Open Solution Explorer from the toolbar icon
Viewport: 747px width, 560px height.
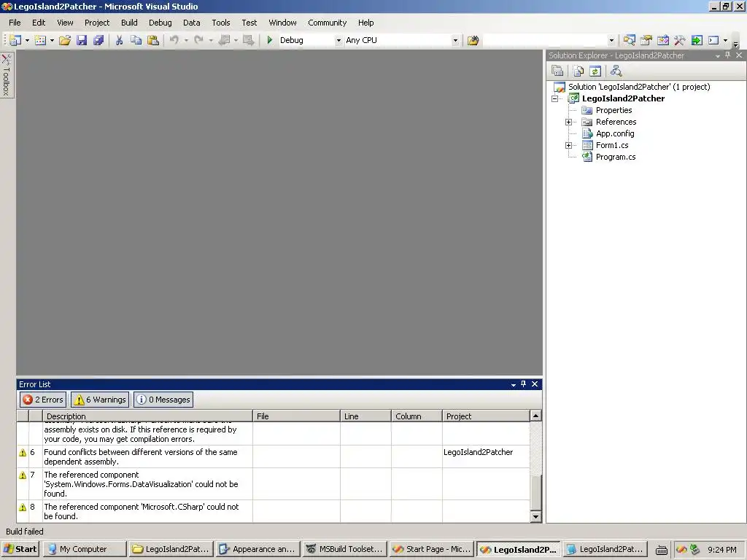point(630,41)
